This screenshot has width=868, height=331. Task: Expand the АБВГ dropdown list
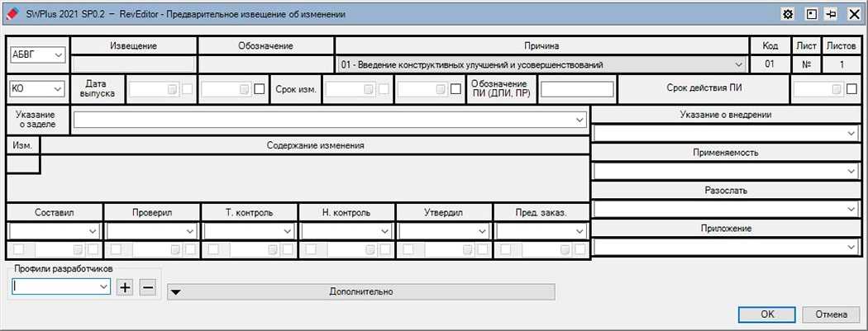pyautogui.click(x=58, y=55)
